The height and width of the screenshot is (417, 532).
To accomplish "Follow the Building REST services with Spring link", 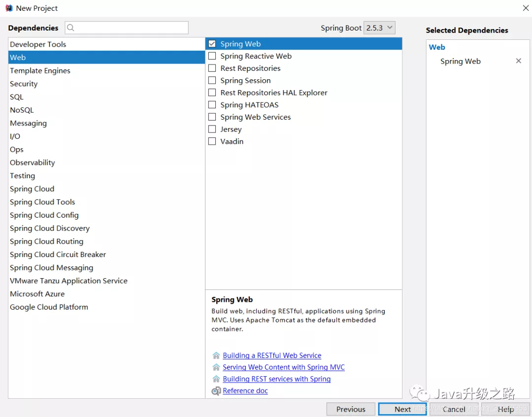I will point(276,379).
